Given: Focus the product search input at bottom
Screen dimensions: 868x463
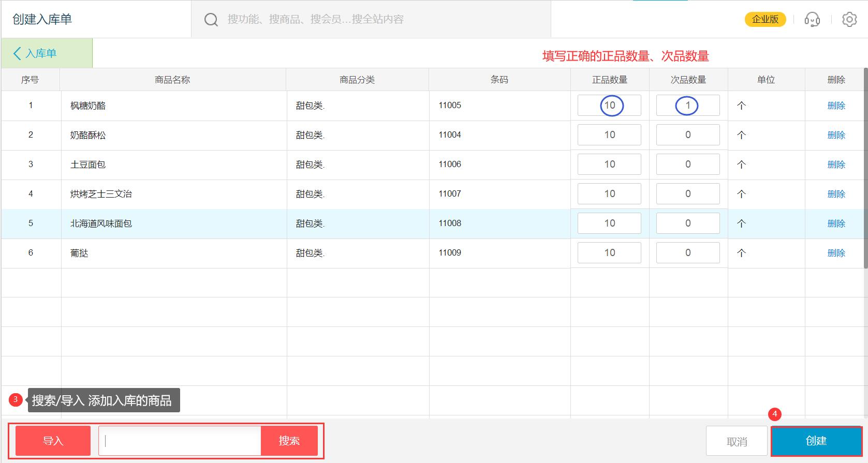Looking at the screenshot, I should click(x=180, y=441).
